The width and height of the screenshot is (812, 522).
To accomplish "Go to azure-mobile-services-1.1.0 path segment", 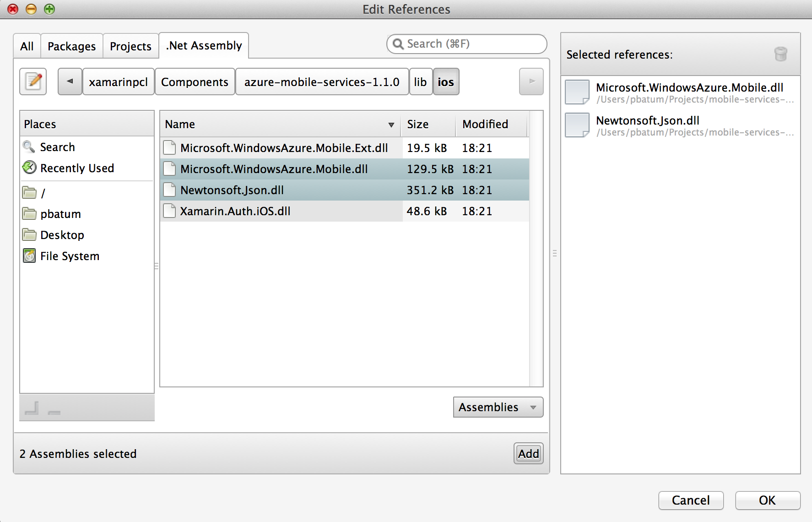I will pos(322,82).
